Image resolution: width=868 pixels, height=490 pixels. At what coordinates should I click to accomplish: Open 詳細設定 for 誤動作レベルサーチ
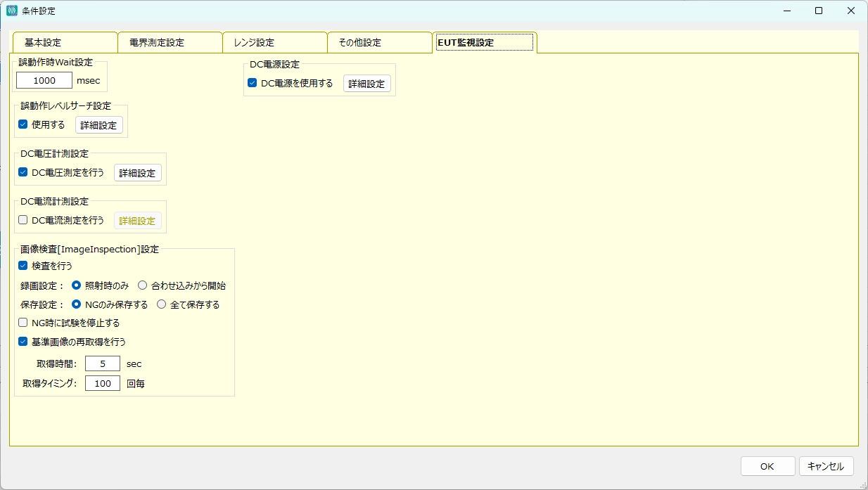pyautogui.click(x=99, y=125)
